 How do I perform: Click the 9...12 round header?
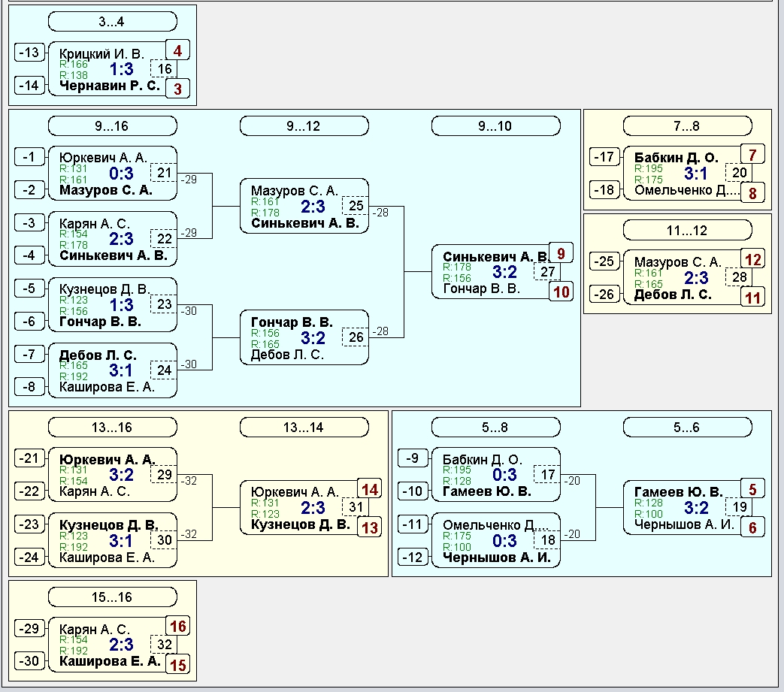[304, 126]
